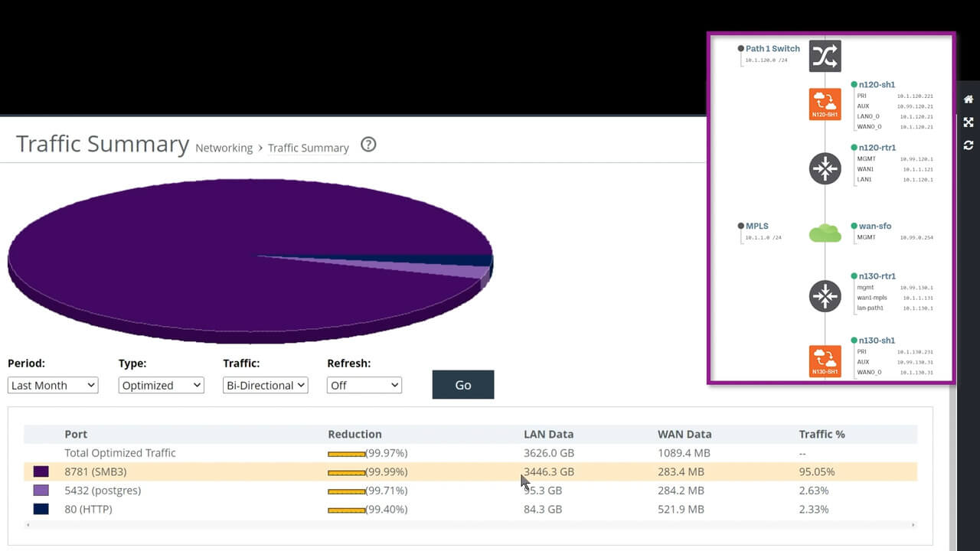The height and width of the screenshot is (551, 980).
Task: Click the n130-sh1 node label
Action: (877, 340)
